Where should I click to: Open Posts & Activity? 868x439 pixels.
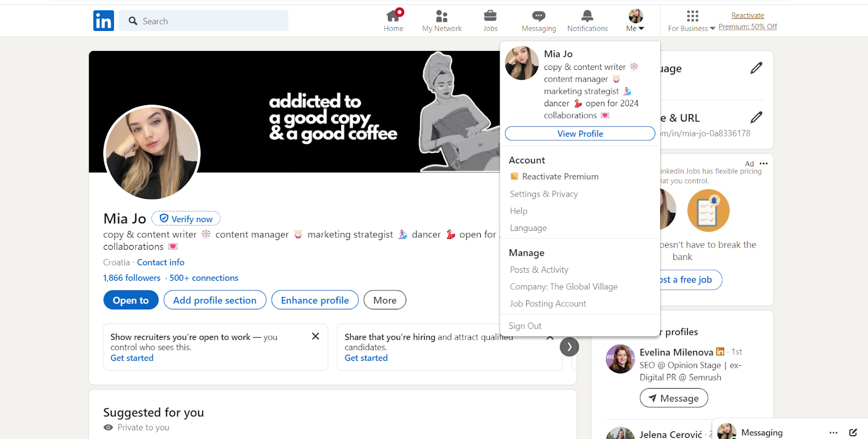tap(539, 269)
